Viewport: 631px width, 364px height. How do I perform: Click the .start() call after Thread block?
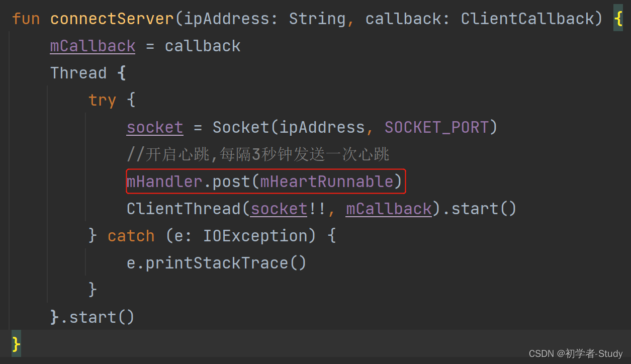tap(97, 318)
